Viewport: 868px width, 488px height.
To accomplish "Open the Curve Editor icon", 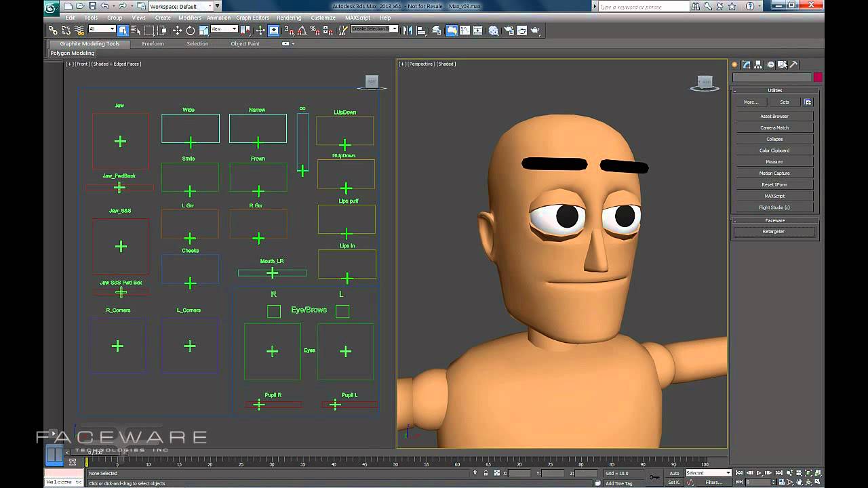I will (x=465, y=30).
